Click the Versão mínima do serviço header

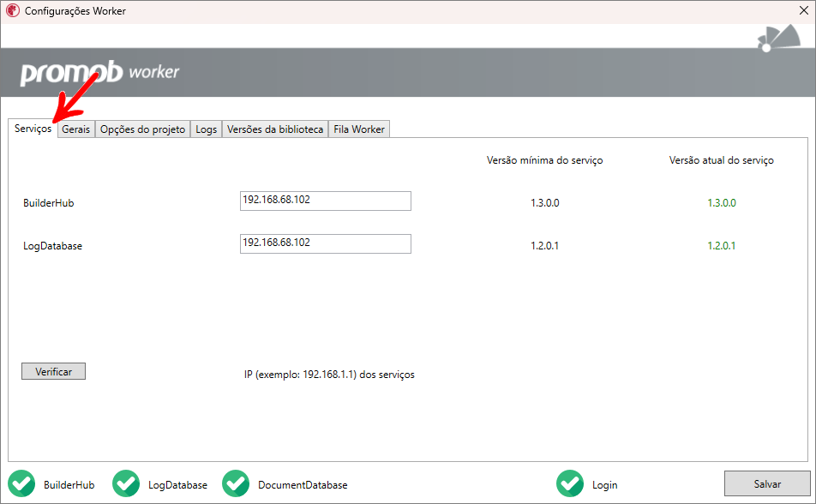(545, 160)
